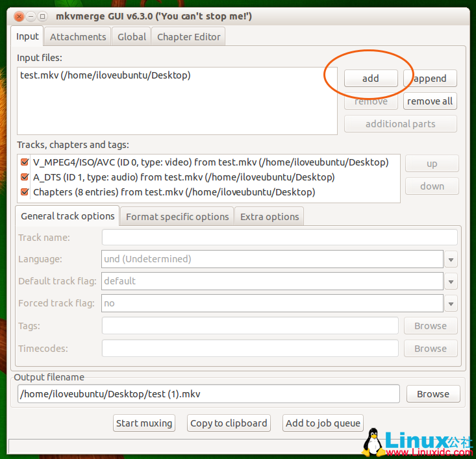Viewport: 476px width, 459px height.
Task: Uncheck the A_DTS audio track checkbox
Action: (x=25, y=177)
